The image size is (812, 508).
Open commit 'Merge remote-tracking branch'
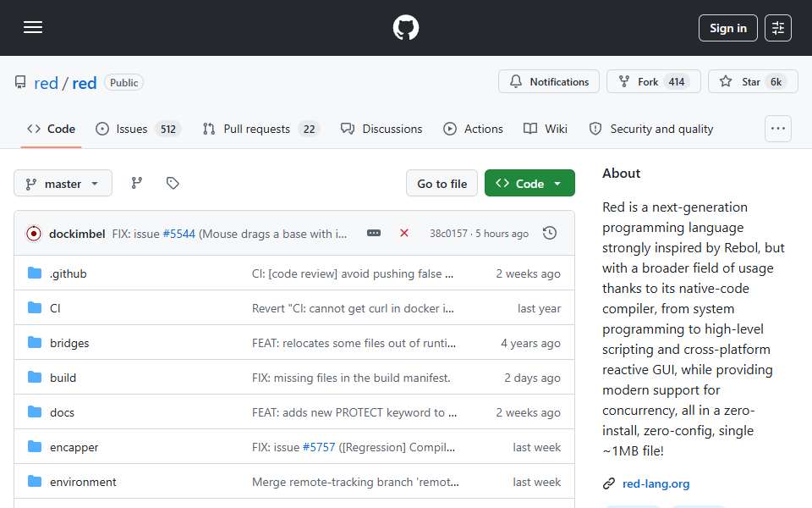356,482
